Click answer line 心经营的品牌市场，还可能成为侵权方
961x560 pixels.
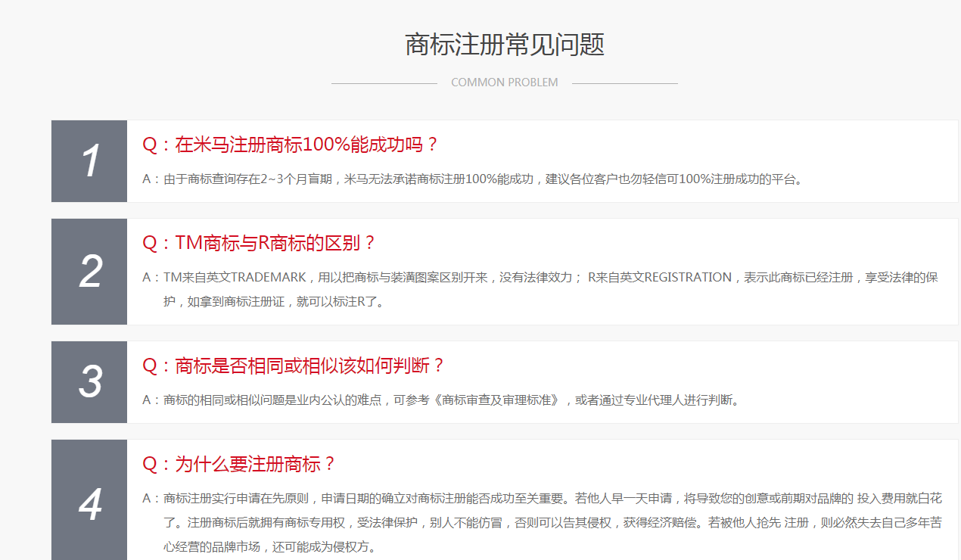point(269,546)
